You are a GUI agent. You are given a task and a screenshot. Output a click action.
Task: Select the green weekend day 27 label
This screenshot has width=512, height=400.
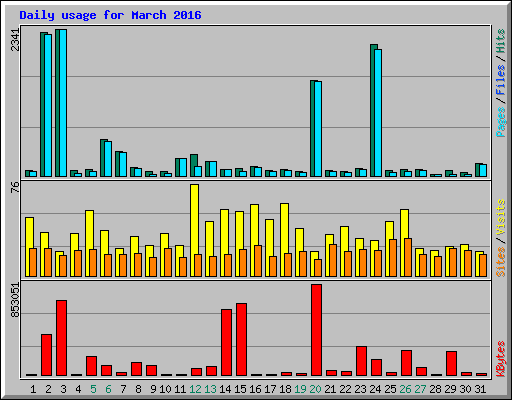pos(420,389)
